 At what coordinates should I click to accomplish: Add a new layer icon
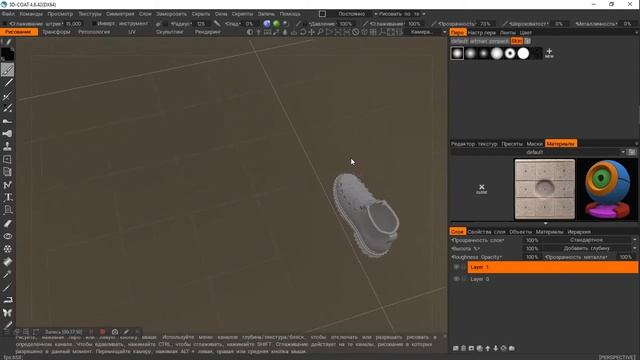[x=456, y=348]
